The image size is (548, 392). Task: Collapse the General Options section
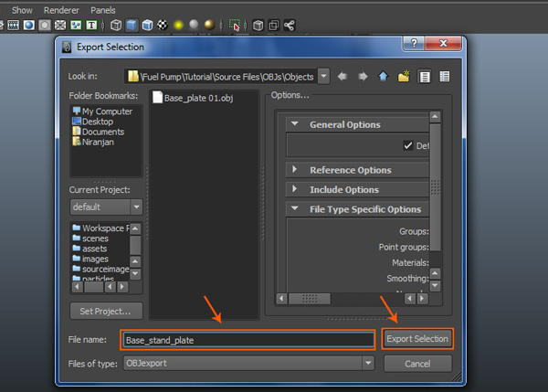pos(295,125)
